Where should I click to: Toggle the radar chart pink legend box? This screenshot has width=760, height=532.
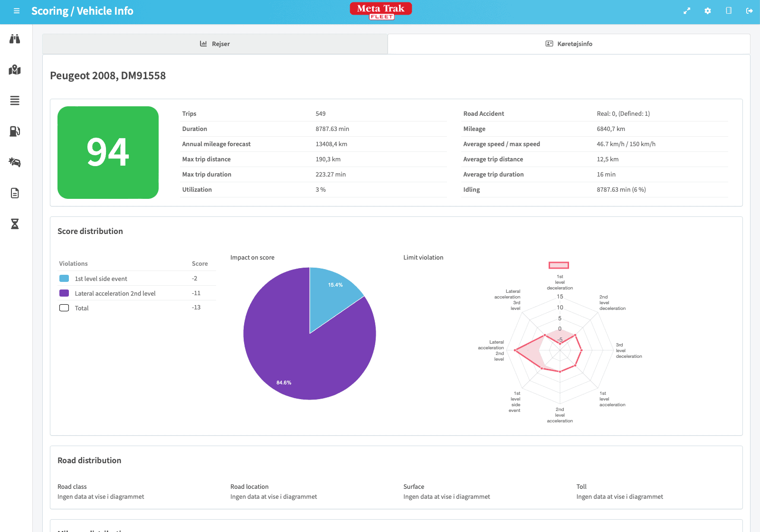point(559,265)
